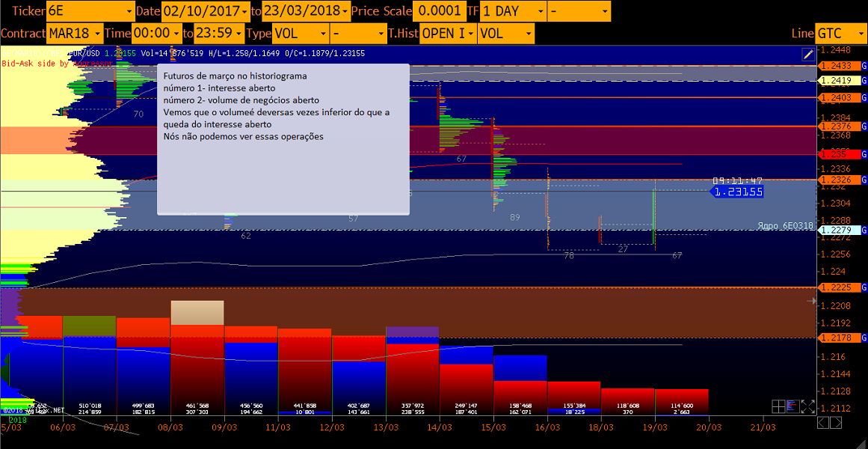868x449 pixels.
Task: Click the G marker beside level 1.2376
Action: (x=864, y=126)
